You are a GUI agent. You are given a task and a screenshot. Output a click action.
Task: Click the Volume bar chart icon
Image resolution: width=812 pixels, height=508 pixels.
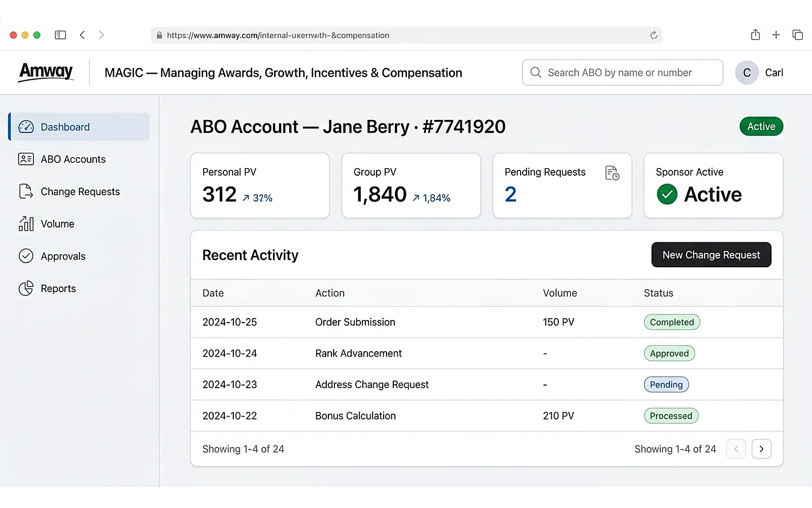(x=26, y=224)
